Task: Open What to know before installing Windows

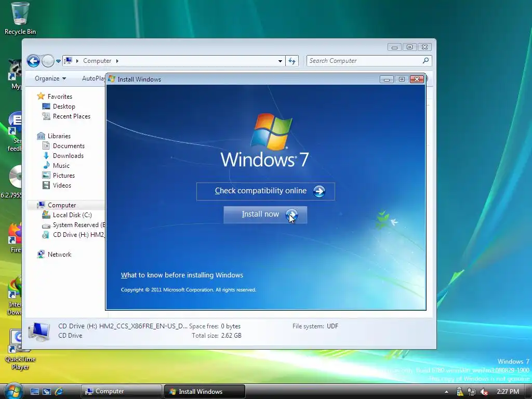Action: point(182,275)
